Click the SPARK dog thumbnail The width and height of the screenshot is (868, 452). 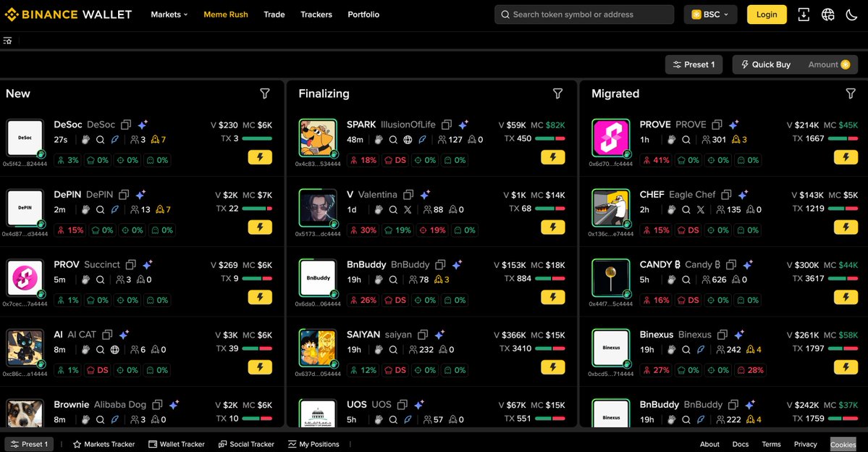(318, 138)
